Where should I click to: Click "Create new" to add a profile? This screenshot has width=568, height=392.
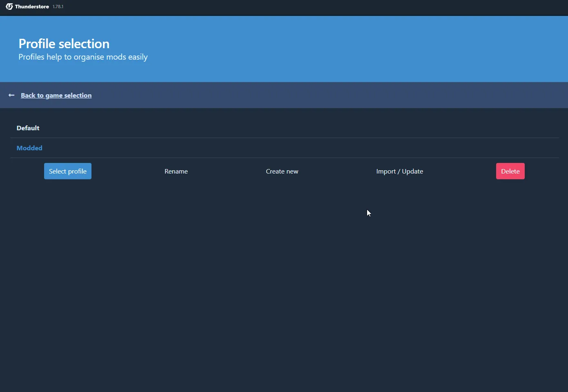click(282, 171)
